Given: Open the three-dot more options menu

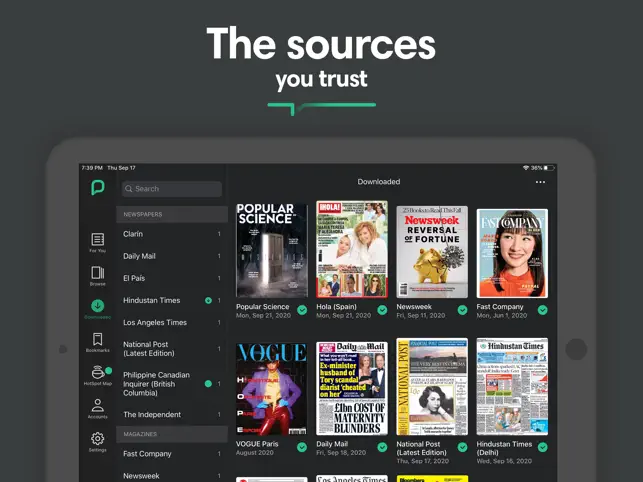Looking at the screenshot, I should [540, 182].
